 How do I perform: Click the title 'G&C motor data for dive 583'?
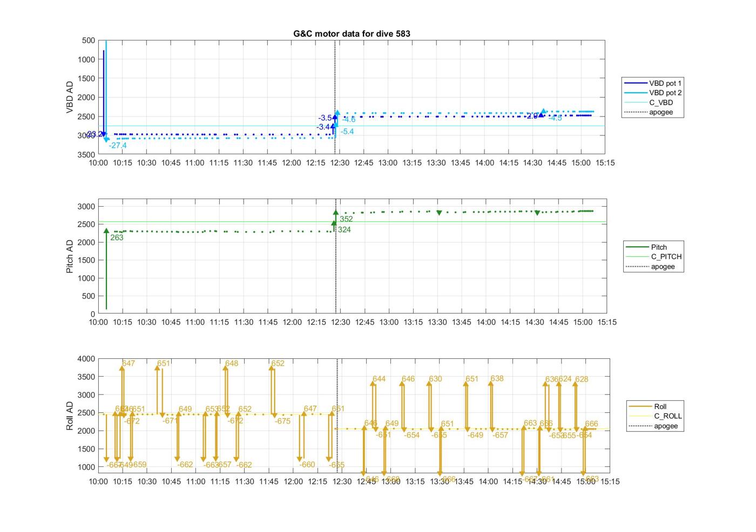coord(352,33)
